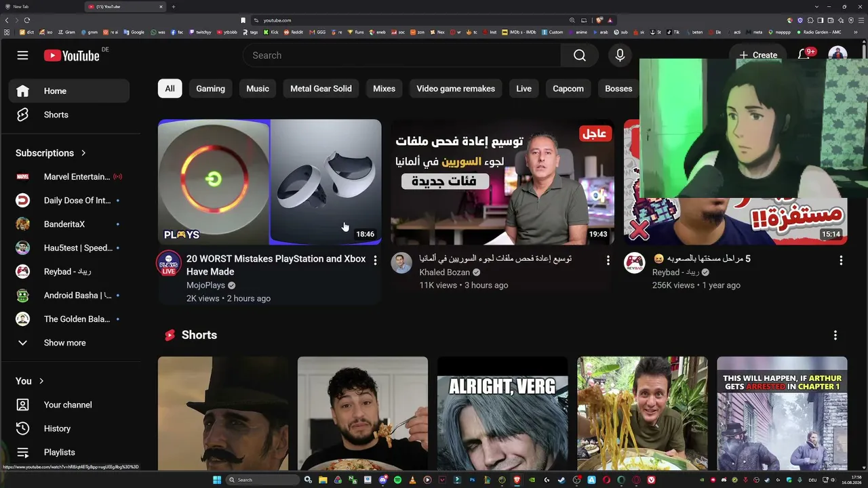Open the BanderitaX subscription
Screen dimensions: 868x488
69,224
